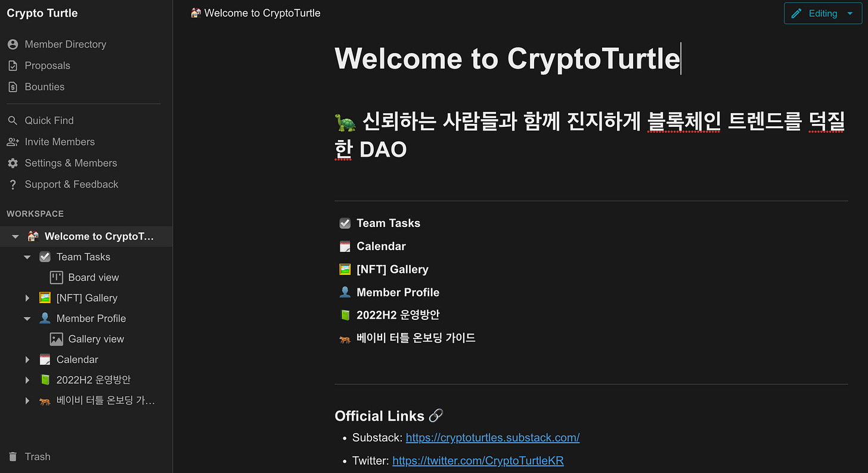Expand the Calendar tree arrow
The height and width of the screenshot is (473, 868).
27,360
